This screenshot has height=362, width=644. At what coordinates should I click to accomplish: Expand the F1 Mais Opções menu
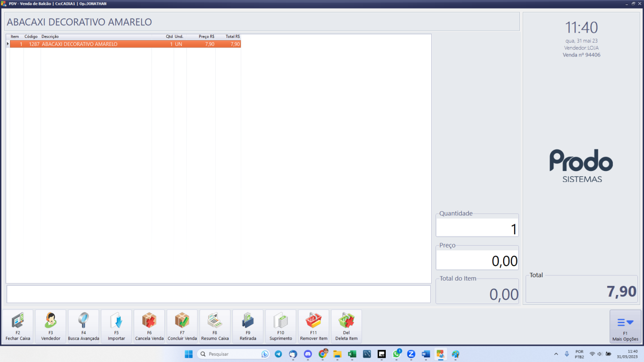tap(625, 326)
